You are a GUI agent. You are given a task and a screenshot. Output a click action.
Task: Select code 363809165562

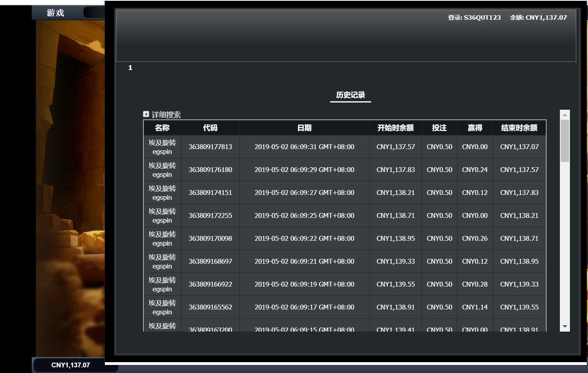pyautogui.click(x=210, y=307)
